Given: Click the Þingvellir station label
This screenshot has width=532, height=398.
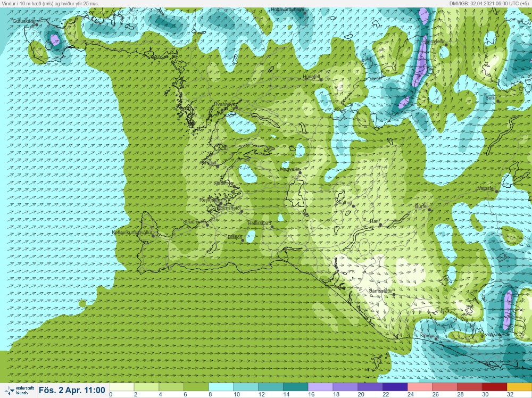Looking at the screenshot, I should (x=289, y=169).
